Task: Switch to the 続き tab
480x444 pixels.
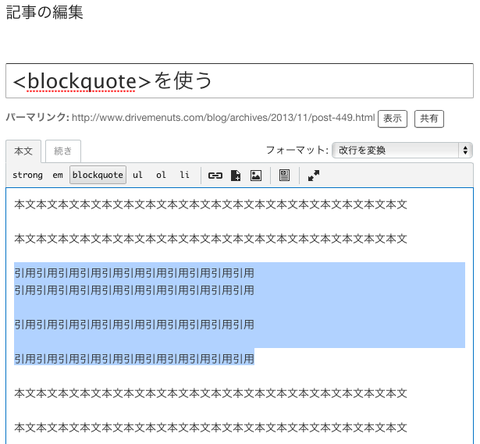Action: [x=63, y=151]
